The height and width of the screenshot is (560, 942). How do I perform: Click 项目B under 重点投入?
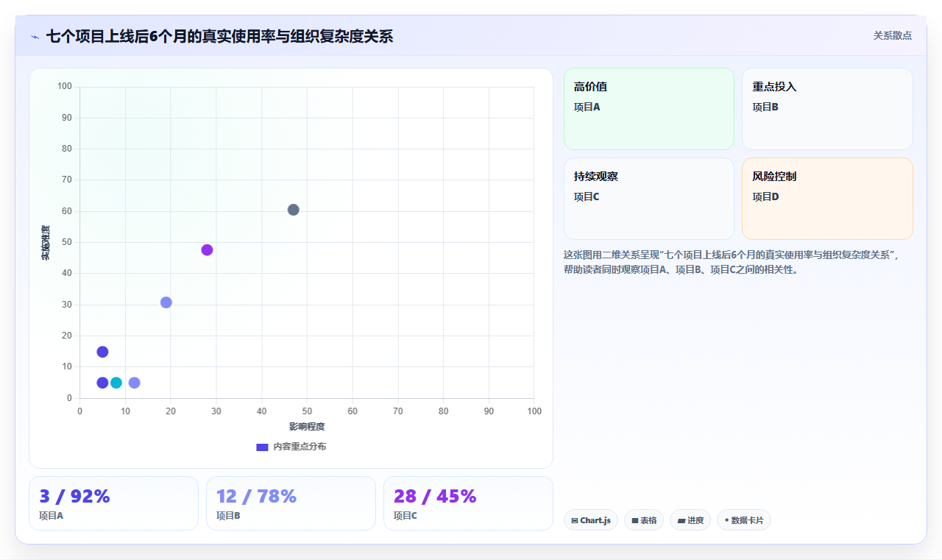[x=765, y=107]
